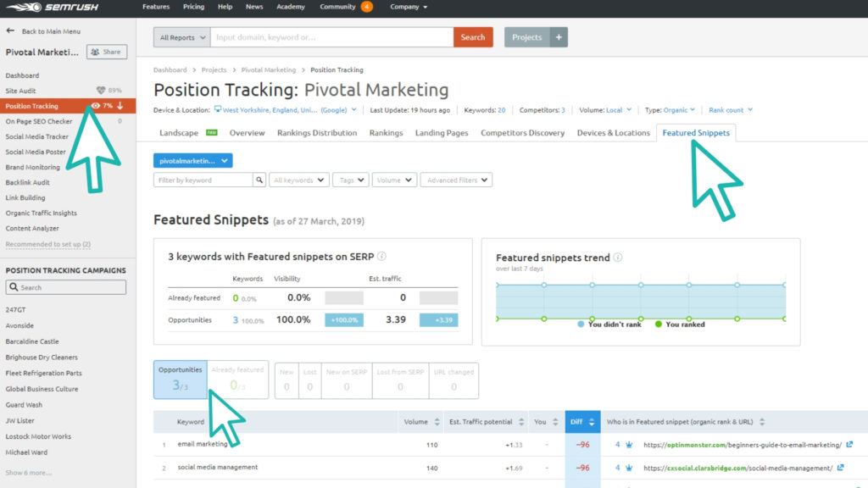Click the Share button
This screenshot has height=488, width=868.
107,52
